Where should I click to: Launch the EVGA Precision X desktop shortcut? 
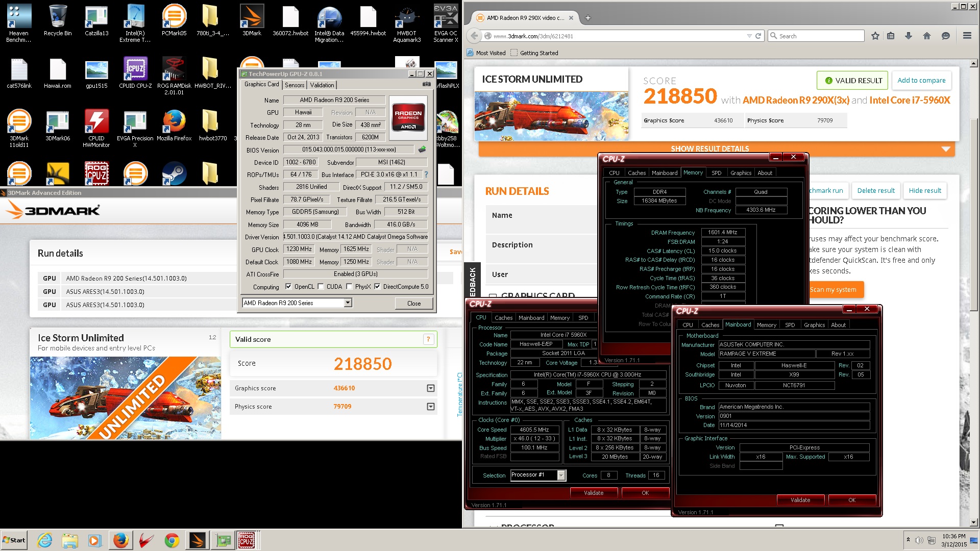click(x=135, y=128)
